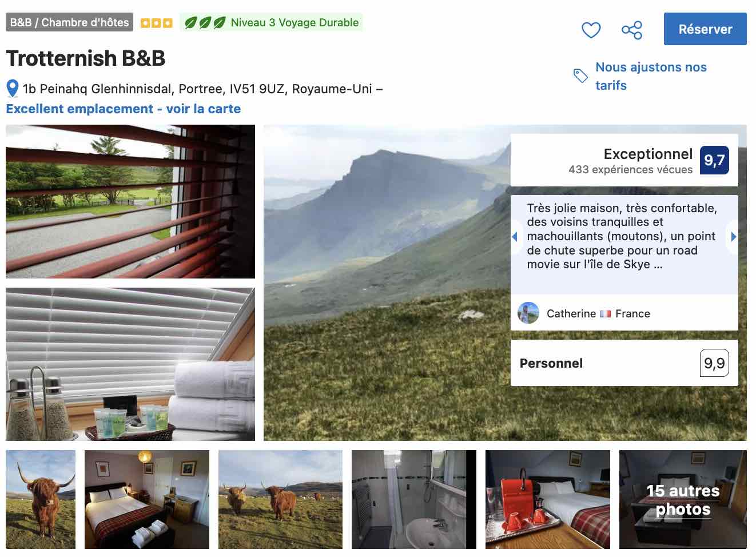Screen dimensions: 756x557
Task: Click the three-leaf sustainability icons
Action: [x=205, y=23]
